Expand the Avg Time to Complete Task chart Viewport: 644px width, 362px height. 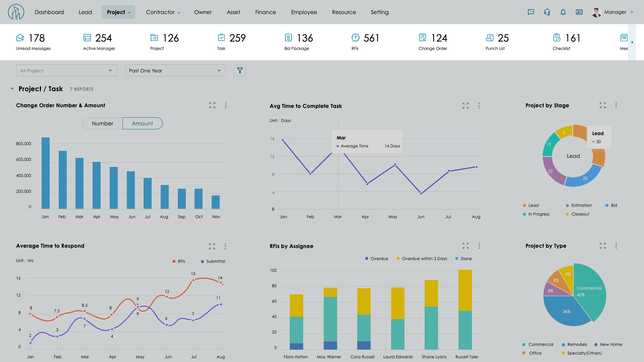point(466,106)
